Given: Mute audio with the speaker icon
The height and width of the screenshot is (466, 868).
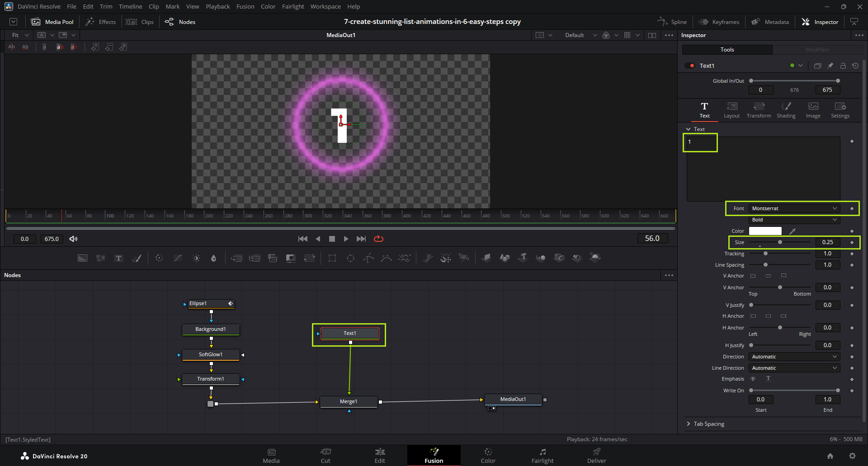Looking at the screenshot, I should [x=73, y=239].
